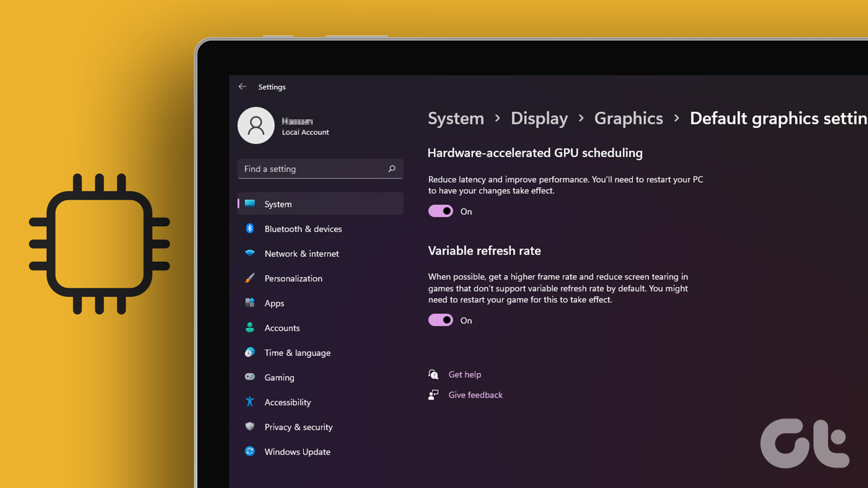Go back to Graphics via breadcrumb
This screenshot has width=868, height=488.
(628, 118)
